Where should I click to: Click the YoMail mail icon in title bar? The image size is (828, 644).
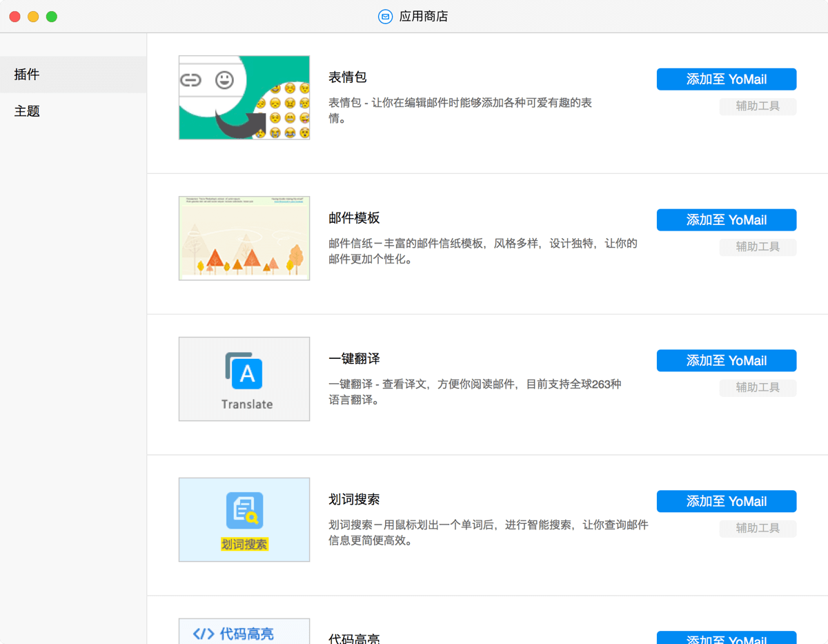[385, 17]
